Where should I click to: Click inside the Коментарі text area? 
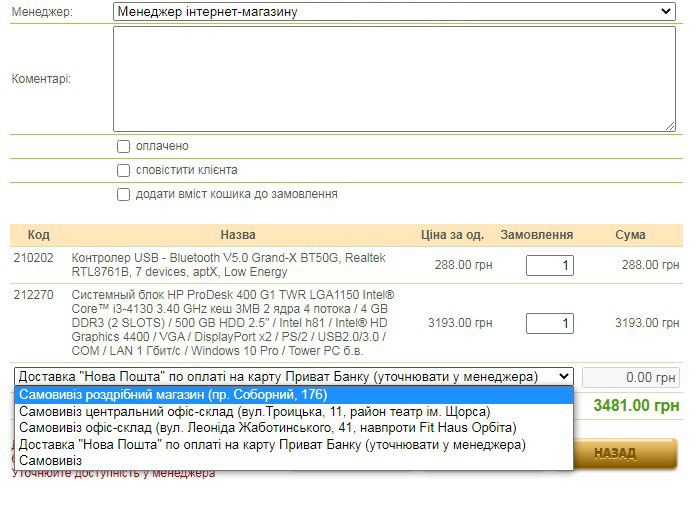pyautogui.click(x=394, y=78)
